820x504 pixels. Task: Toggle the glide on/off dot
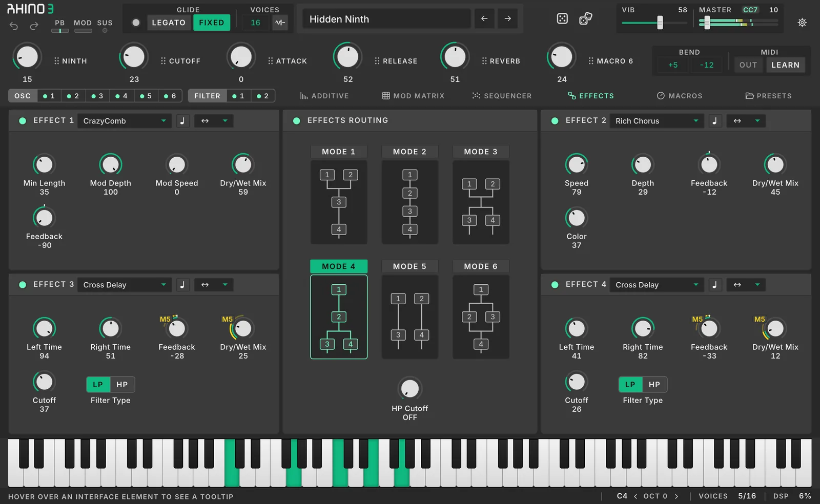coord(136,23)
